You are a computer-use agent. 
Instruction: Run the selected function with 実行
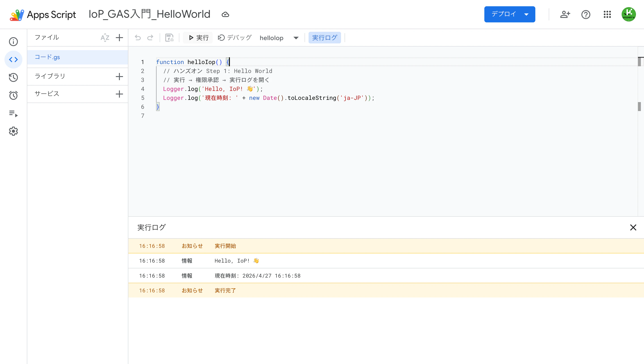tap(198, 38)
